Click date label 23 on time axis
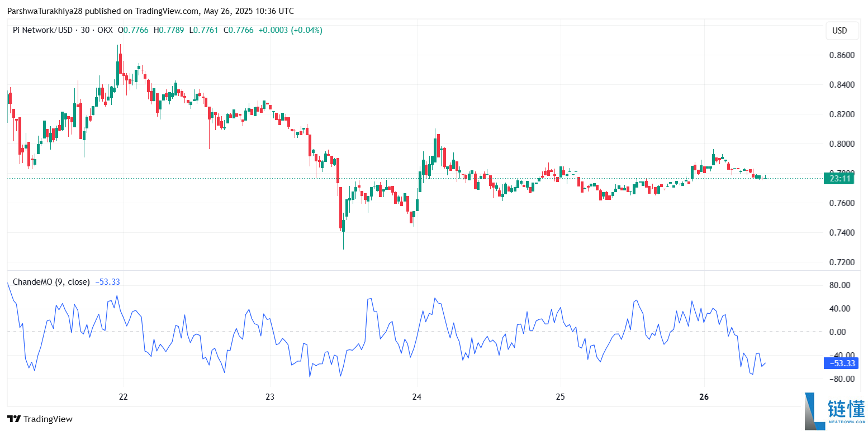868x431 pixels. click(270, 397)
